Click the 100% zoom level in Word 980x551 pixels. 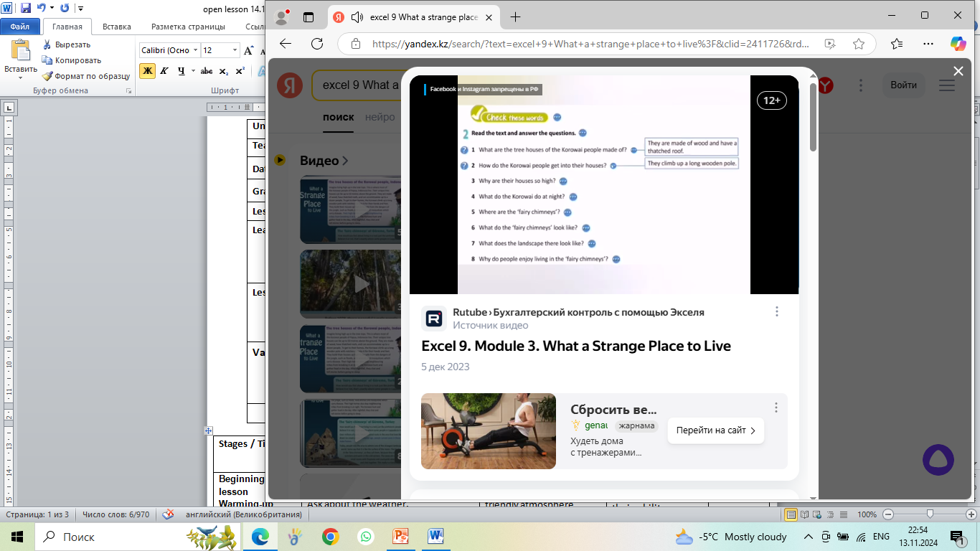(x=867, y=514)
